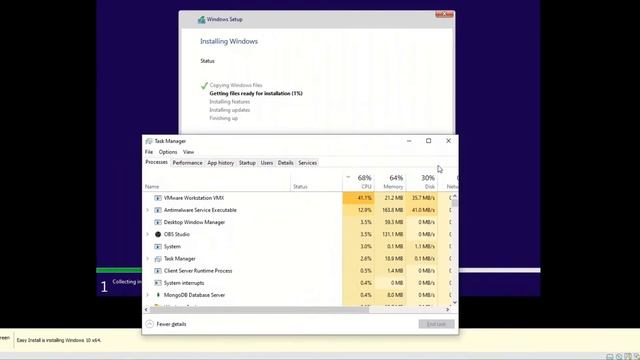Switch to the Services tab
This screenshot has width=640, height=360.
307,163
